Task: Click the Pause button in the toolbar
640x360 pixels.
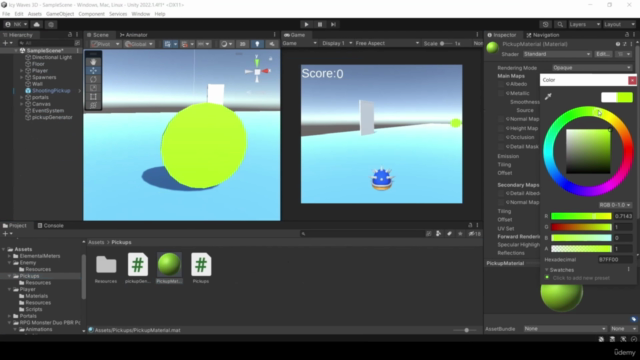Action: point(320,24)
